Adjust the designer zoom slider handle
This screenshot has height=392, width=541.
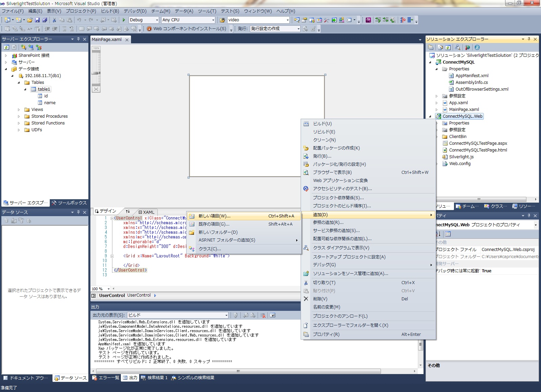96,73
